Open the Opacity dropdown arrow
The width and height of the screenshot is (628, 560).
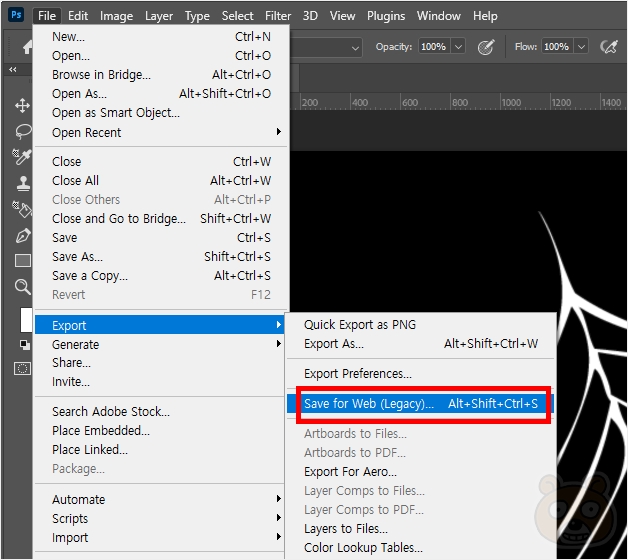(459, 47)
